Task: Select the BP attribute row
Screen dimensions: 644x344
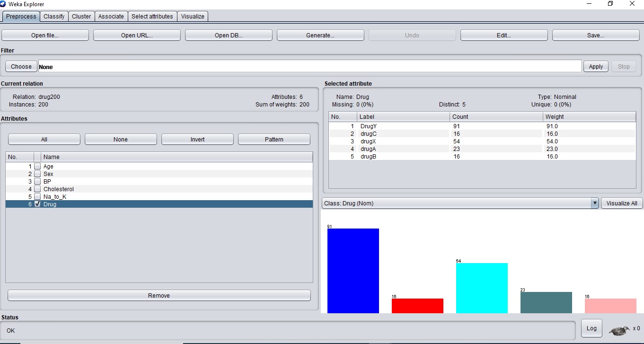Action: pyautogui.click(x=159, y=182)
